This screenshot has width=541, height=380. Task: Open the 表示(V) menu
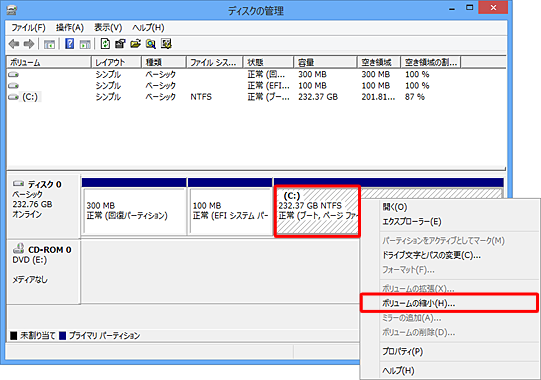(108, 28)
